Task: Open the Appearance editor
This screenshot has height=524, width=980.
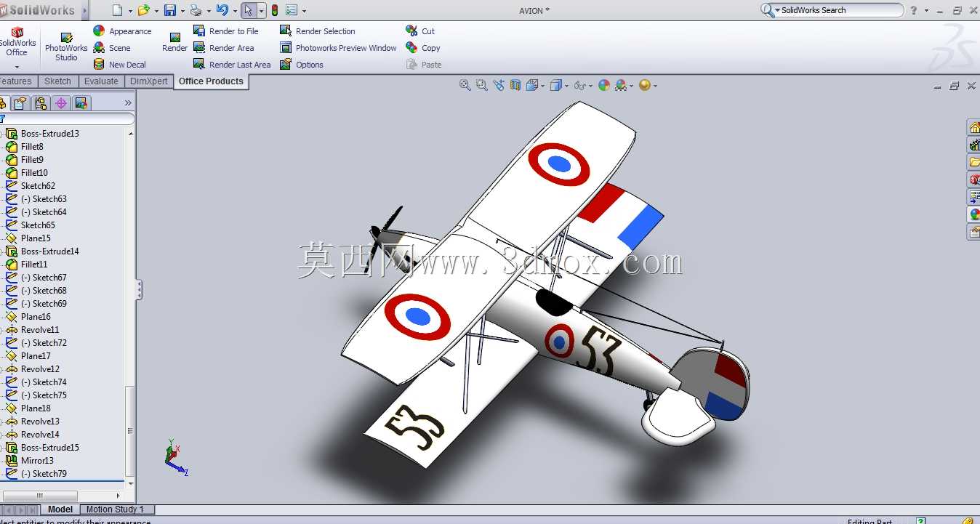Action: coord(122,31)
